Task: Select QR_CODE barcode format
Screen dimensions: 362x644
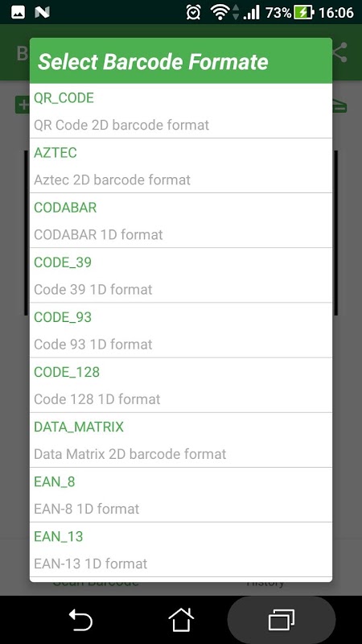Action: [x=180, y=111]
